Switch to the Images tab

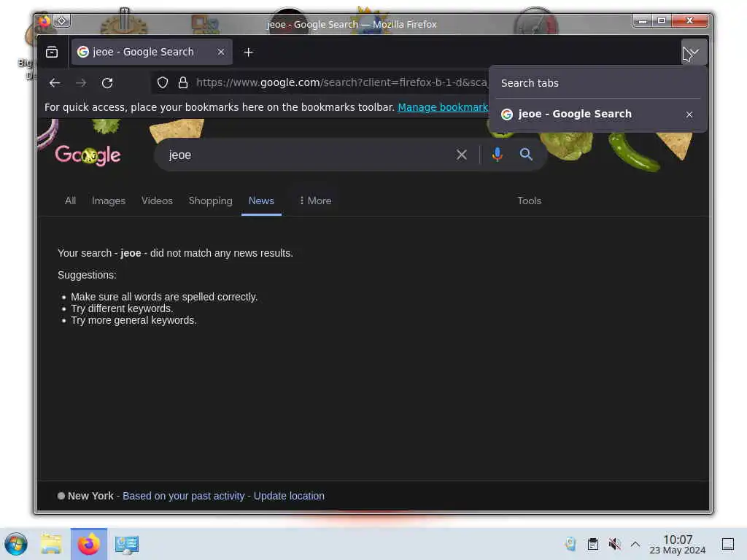click(109, 201)
